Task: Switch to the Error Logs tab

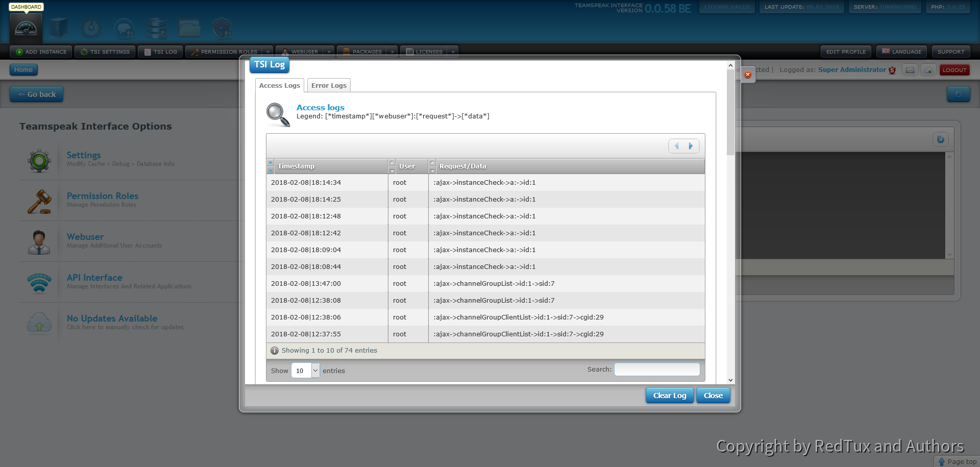Action: pyautogui.click(x=329, y=85)
